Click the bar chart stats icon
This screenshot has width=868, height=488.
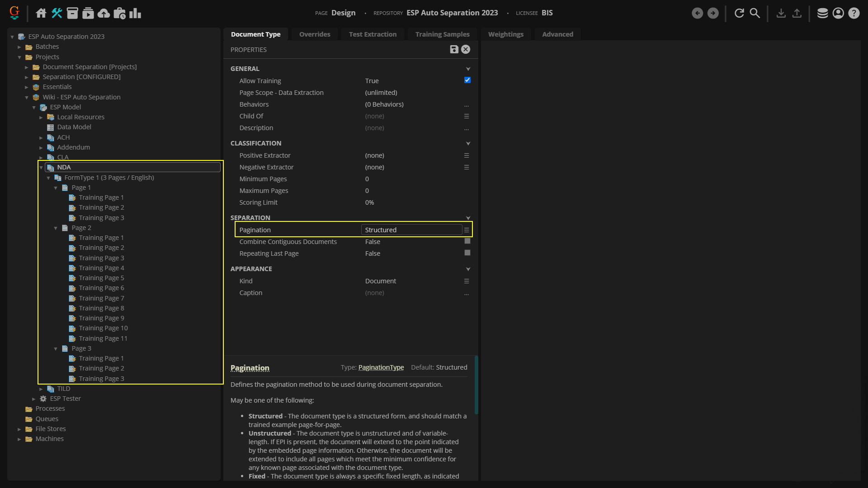(135, 13)
